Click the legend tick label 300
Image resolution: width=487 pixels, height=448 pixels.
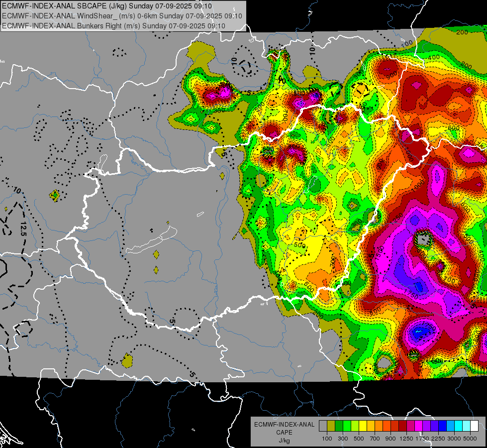pos(343,439)
